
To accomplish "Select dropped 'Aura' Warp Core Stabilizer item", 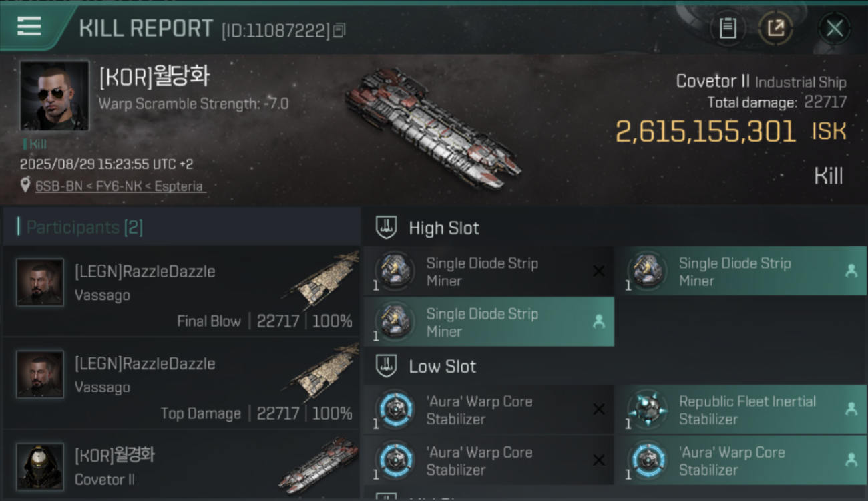I will coord(741,460).
